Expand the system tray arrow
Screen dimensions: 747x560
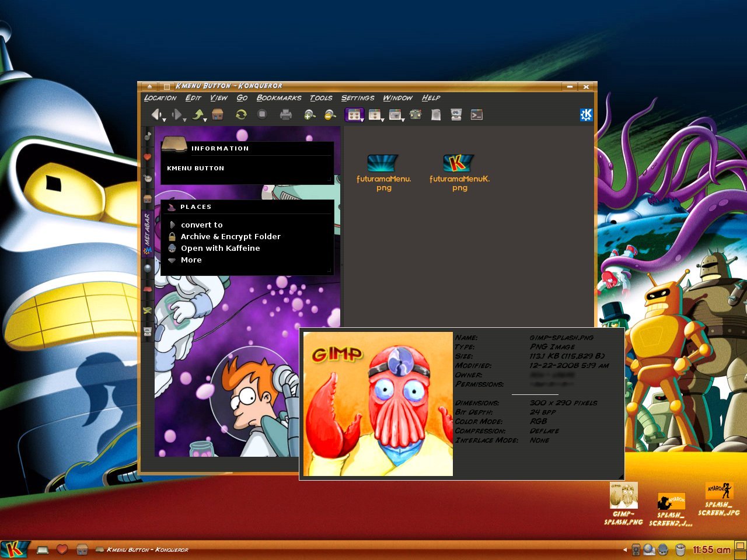coord(625,549)
